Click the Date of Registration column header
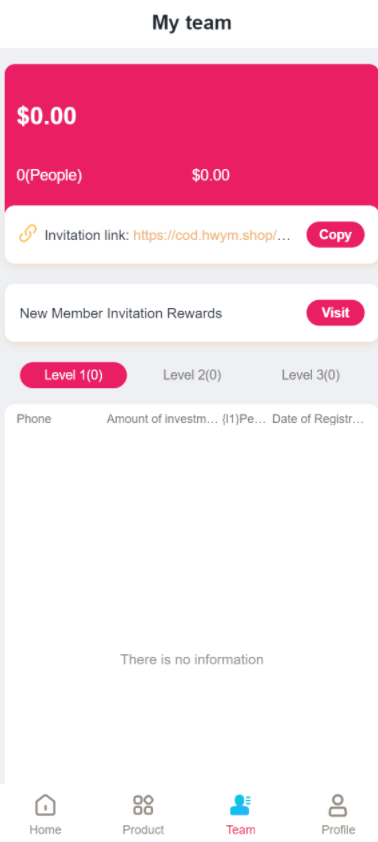The width and height of the screenshot is (378, 842). pyautogui.click(x=318, y=419)
